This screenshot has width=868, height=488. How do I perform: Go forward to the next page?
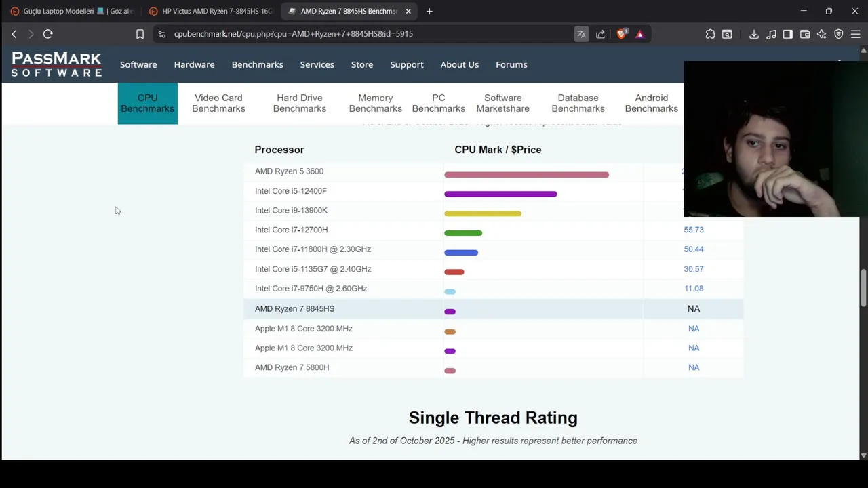(x=31, y=34)
